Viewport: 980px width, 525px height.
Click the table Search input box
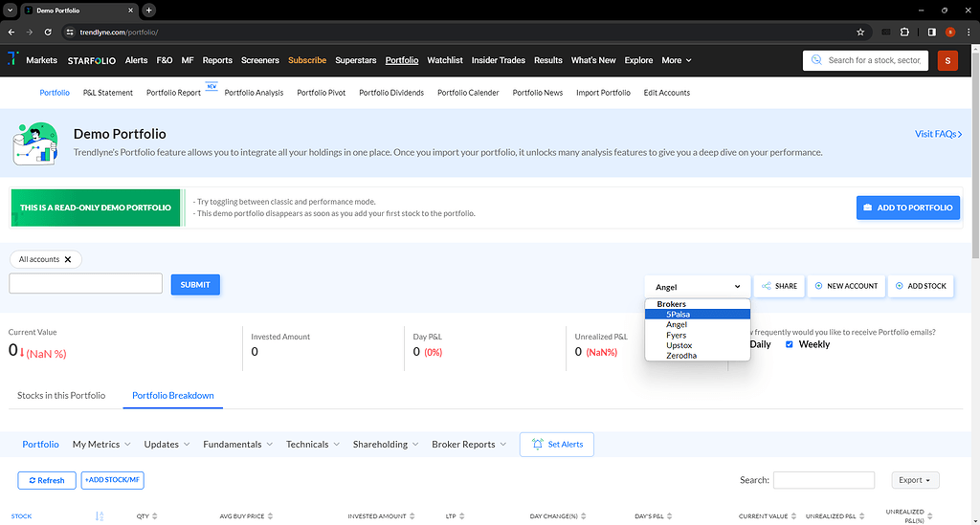[x=824, y=480]
